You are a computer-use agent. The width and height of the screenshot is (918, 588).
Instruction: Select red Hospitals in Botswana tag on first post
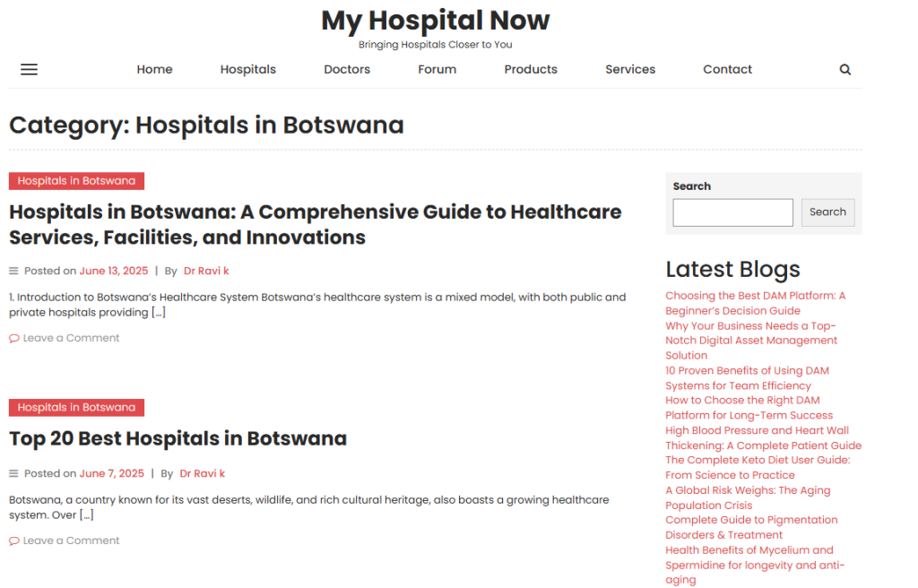pos(77,181)
